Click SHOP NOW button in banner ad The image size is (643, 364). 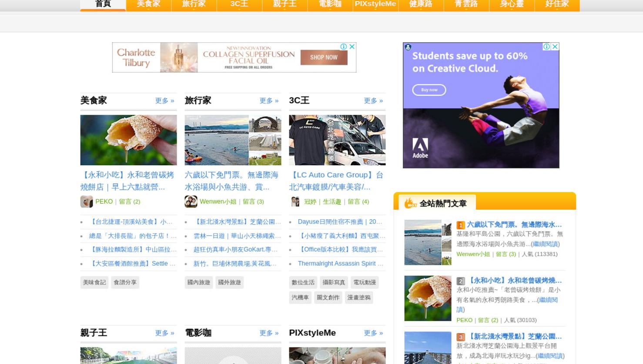coord(324,57)
